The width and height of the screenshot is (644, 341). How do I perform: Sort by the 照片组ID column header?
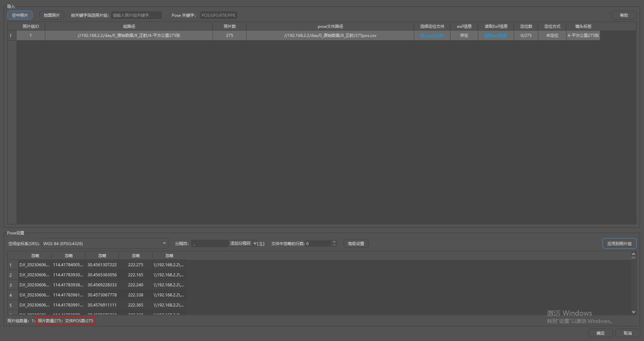pyautogui.click(x=31, y=26)
